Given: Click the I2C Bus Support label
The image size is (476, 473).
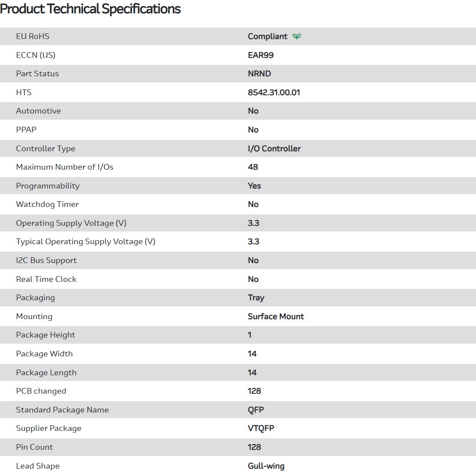Looking at the screenshot, I should (46, 260).
